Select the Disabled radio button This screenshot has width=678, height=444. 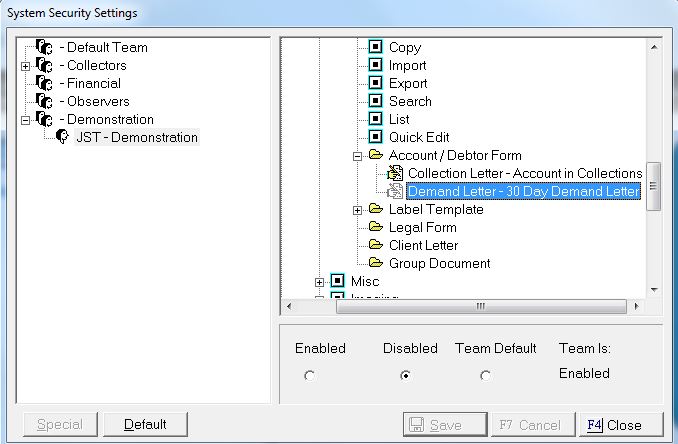pos(405,375)
